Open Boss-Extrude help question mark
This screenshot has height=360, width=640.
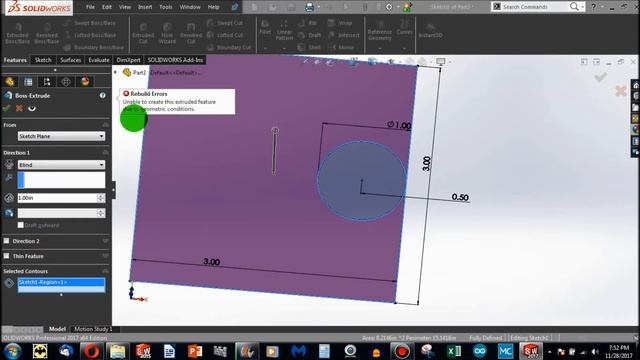(x=102, y=96)
